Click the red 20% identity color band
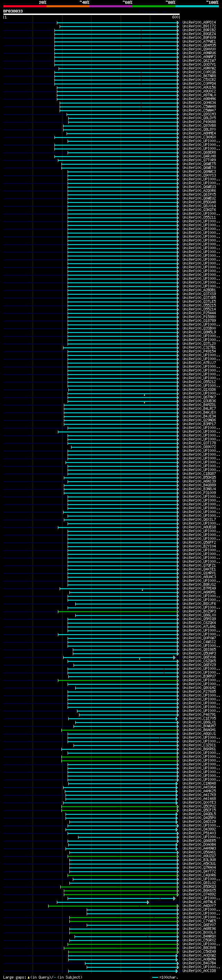Image resolution: width=222 pixels, height=980 pixels. coord(25,6)
